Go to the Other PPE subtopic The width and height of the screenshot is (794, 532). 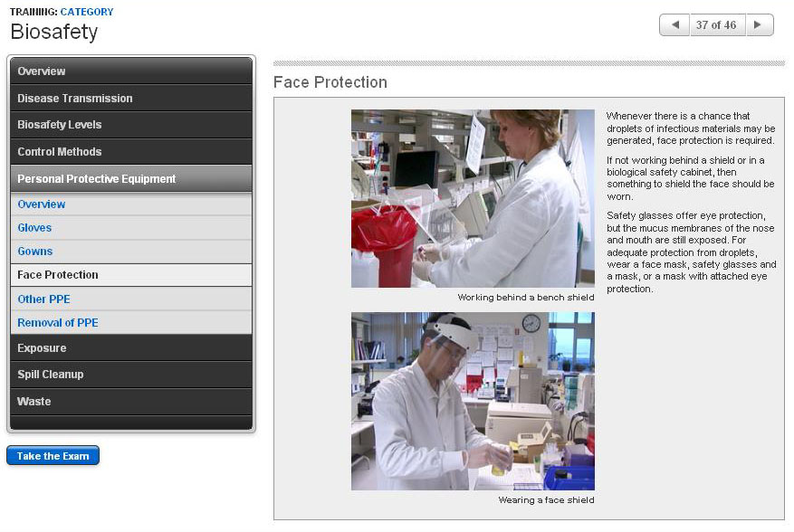coord(43,299)
